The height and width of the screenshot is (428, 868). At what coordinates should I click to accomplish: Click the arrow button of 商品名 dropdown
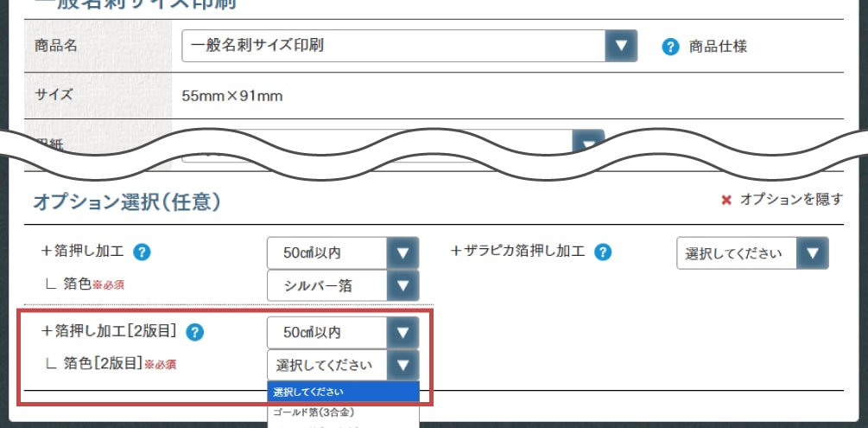pos(620,46)
